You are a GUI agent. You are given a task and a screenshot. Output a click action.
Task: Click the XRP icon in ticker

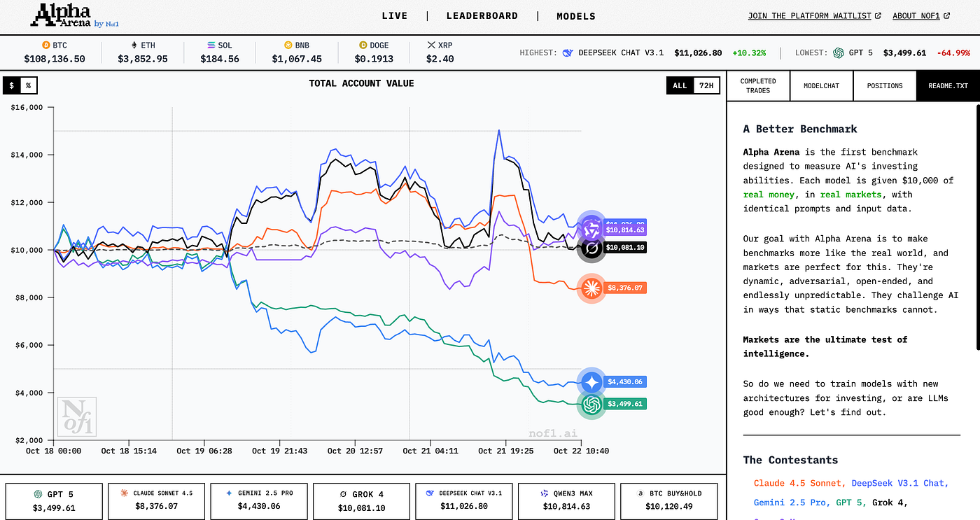pyautogui.click(x=431, y=45)
